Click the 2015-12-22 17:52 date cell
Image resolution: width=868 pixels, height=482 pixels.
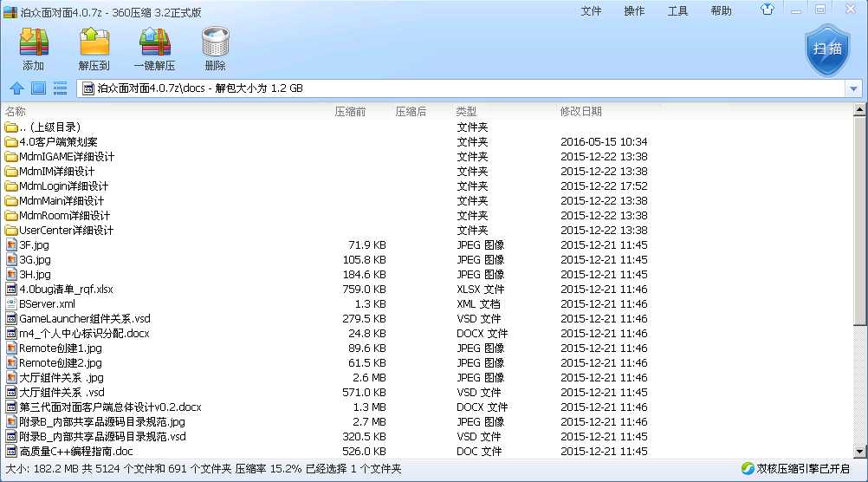point(604,186)
